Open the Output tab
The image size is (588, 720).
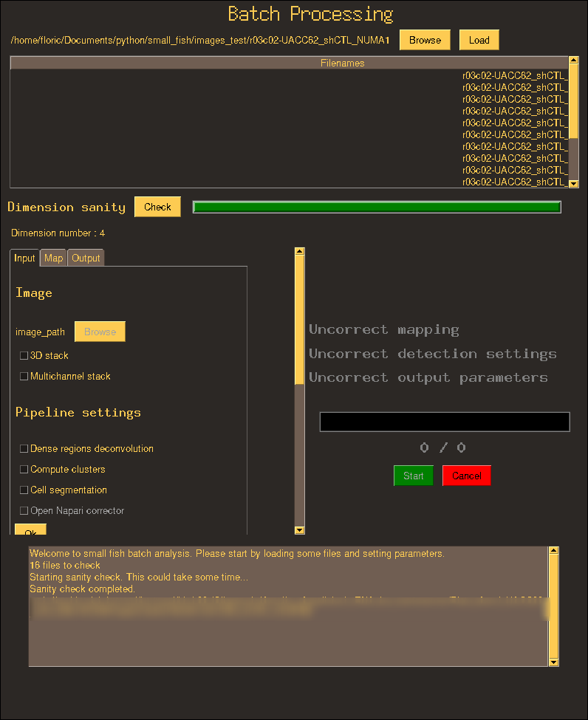click(x=86, y=258)
